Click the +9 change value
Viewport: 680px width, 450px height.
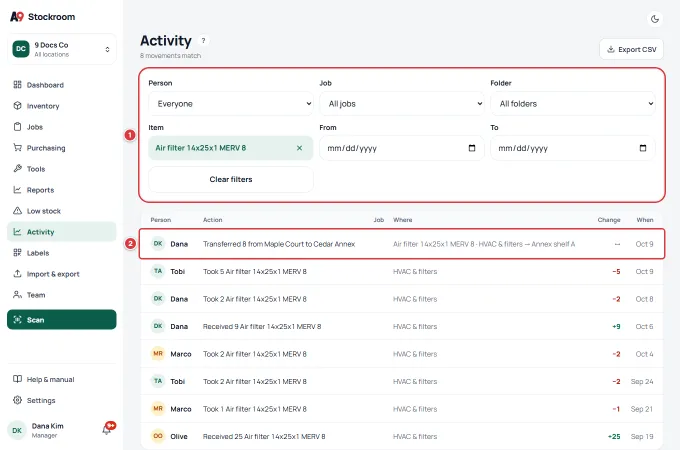pyautogui.click(x=616, y=326)
